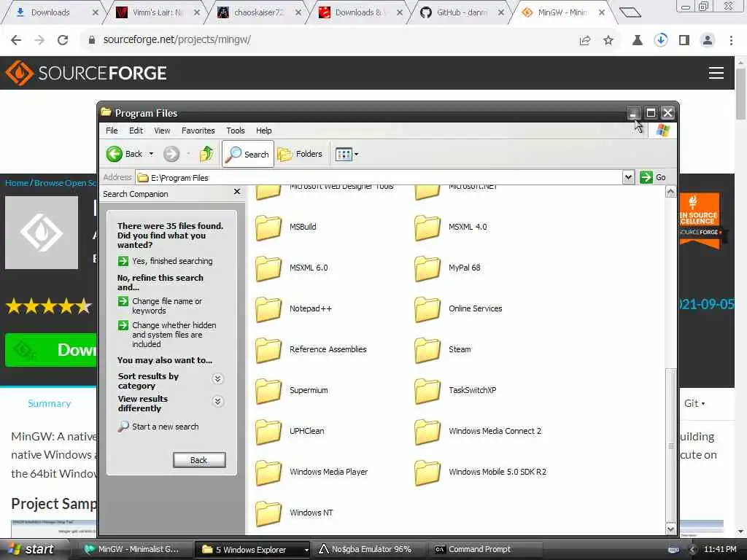Select the UPHClean folder
The height and width of the screenshot is (560, 747).
pos(290,431)
